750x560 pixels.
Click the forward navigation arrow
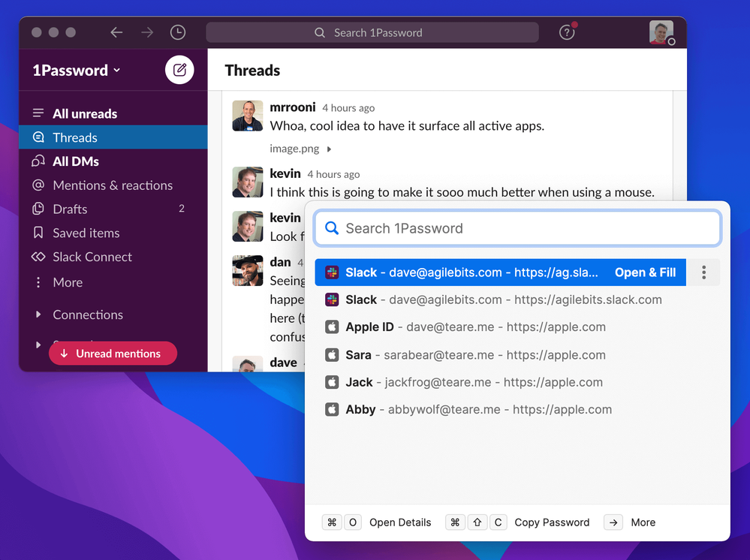point(147,32)
